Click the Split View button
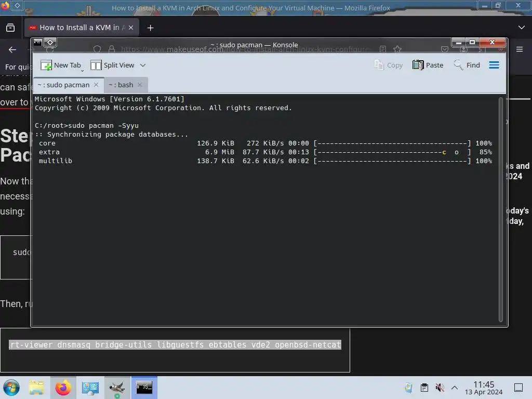The height and width of the screenshot is (399, 532). (112, 65)
